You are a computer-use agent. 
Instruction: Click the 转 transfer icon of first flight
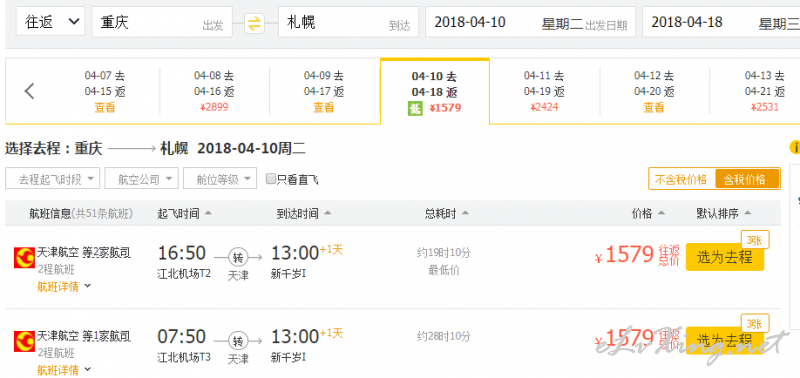(238, 257)
